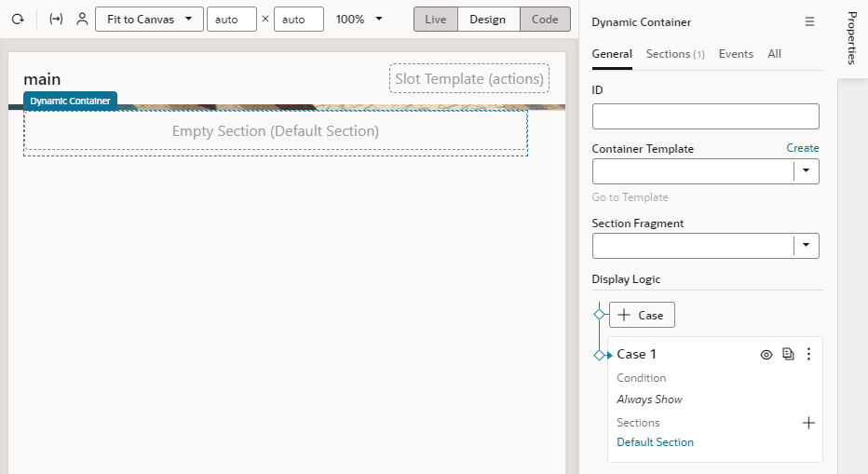Open the Container Template dropdown arrow
Screen dimensions: 868x474
[x=806, y=171]
